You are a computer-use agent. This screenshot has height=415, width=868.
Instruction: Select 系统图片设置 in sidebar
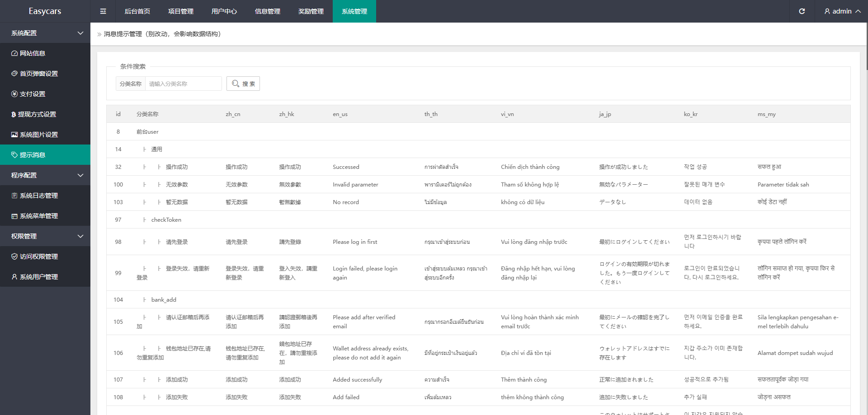(x=38, y=135)
